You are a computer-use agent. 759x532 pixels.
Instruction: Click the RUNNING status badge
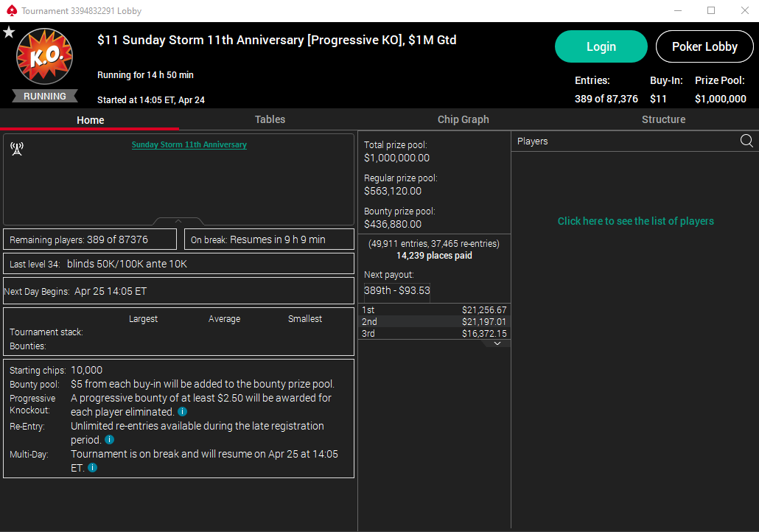pos(44,96)
